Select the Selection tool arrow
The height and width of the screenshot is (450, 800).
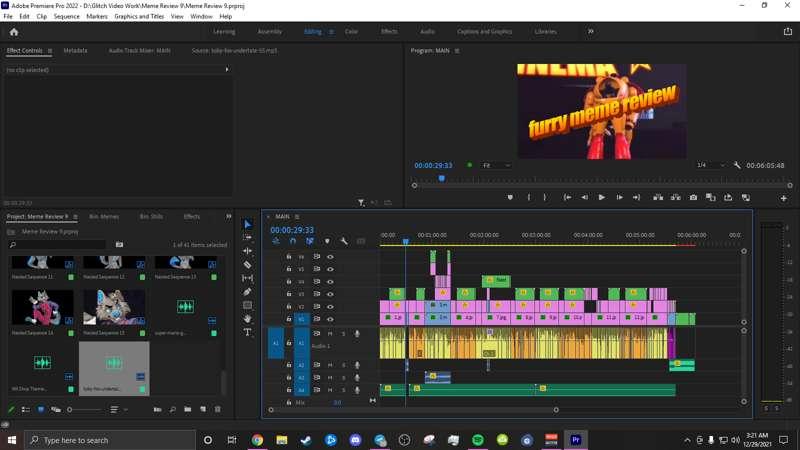pyautogui.click(x=247, y=224)
